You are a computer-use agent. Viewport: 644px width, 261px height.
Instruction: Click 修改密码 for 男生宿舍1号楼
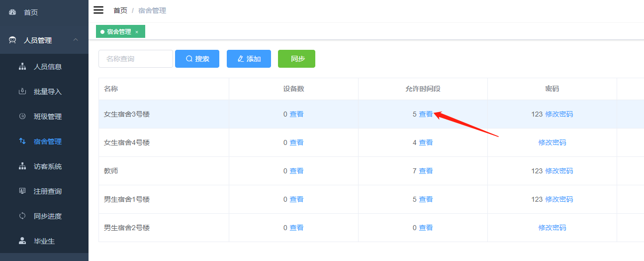click(559, 199)
